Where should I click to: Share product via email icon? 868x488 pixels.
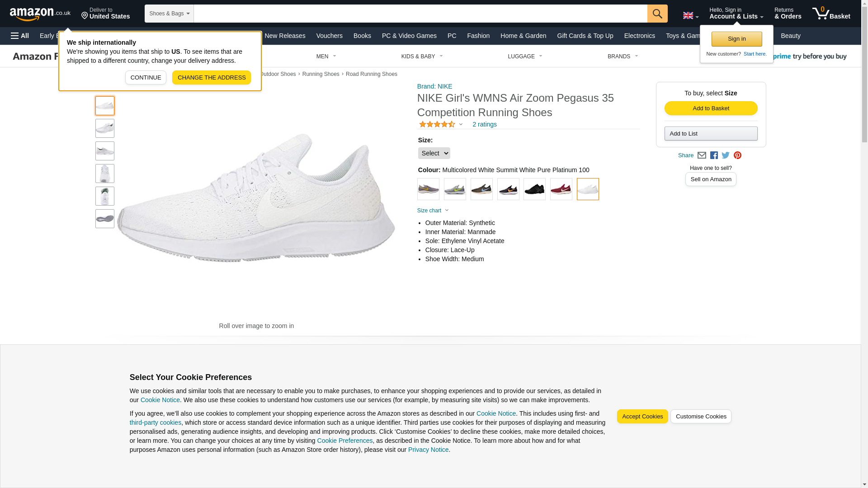[x=702, y=155]
